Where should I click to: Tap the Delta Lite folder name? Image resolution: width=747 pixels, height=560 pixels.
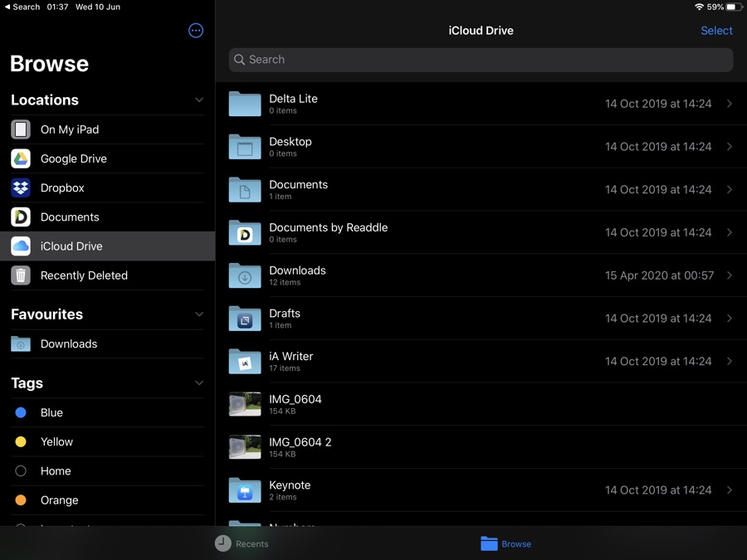coord(294,99)
